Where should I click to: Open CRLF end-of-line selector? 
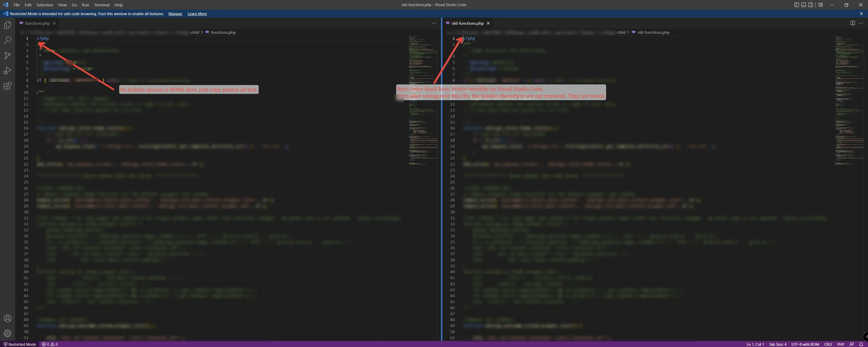[828, 344]
